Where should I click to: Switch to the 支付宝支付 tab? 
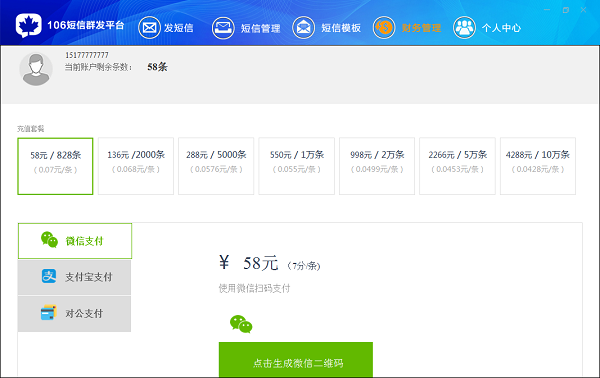point(74,277)
